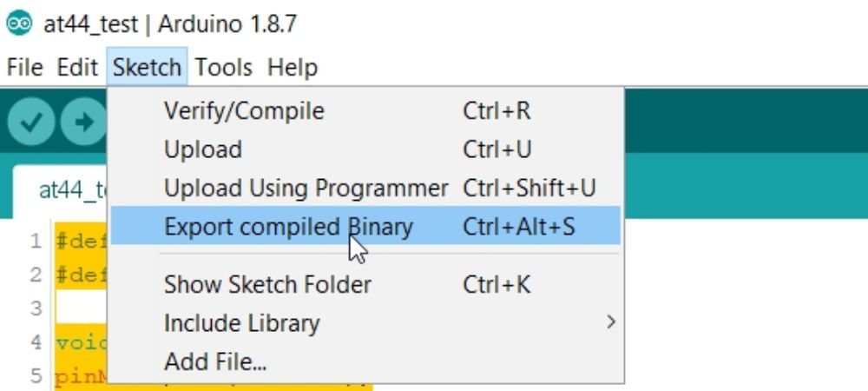This screenshot has width=868, height=391.
Task: Click line number 1 in editor gutter
Action: coord(36,242)
